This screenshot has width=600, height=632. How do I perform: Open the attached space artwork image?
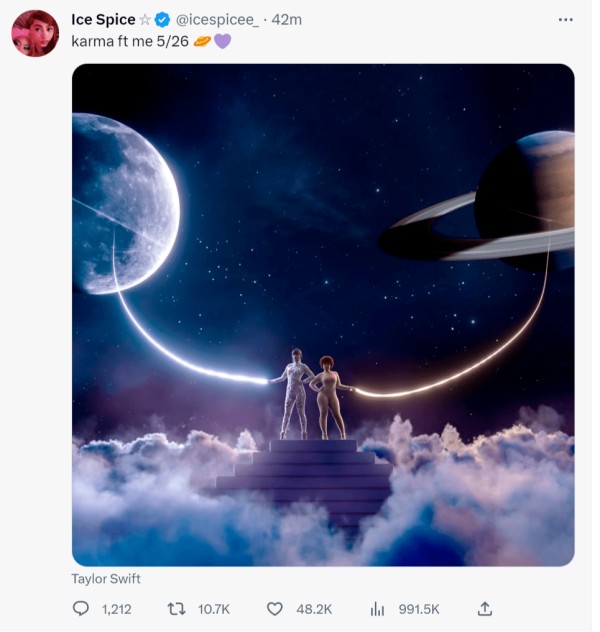coord(323,315)
